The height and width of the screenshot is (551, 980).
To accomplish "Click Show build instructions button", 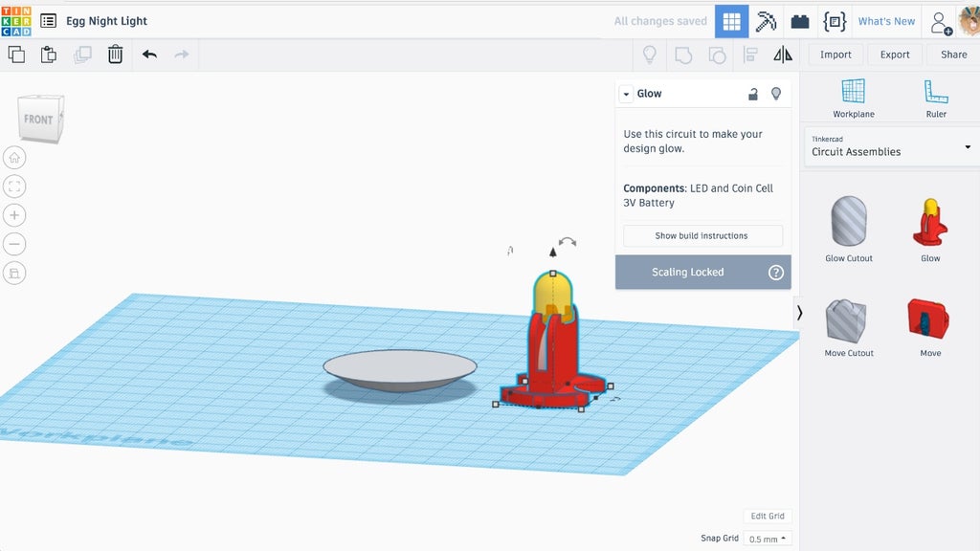I will pyautogui.click(x=702, y=235).
